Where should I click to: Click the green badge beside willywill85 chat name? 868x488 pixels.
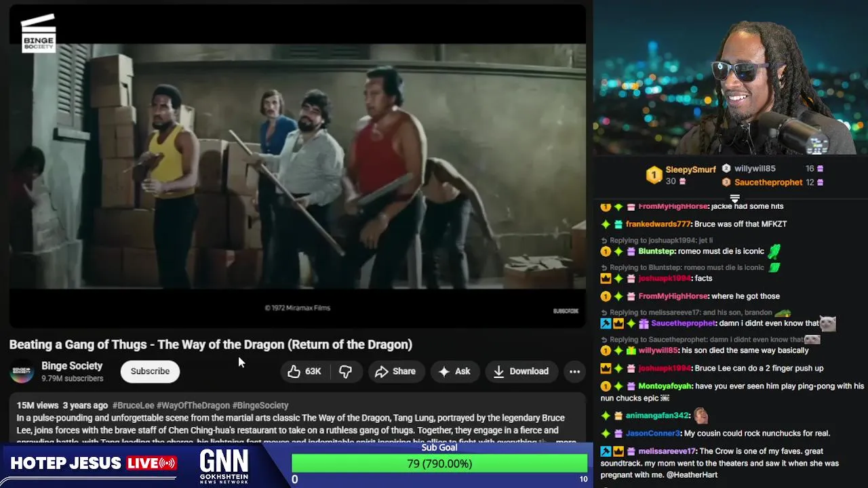(x=631, y=350)
